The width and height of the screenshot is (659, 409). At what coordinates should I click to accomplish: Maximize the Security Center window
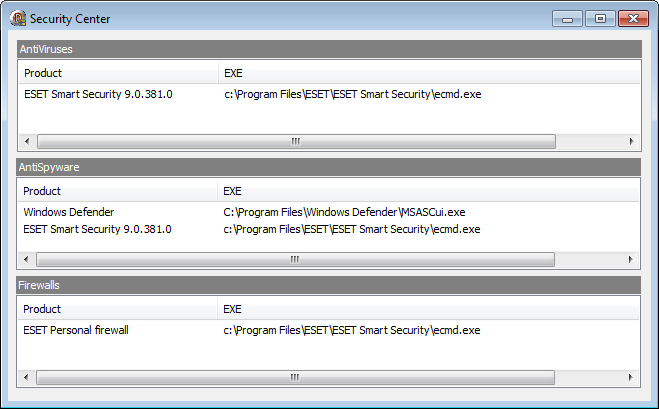[600, 19]
